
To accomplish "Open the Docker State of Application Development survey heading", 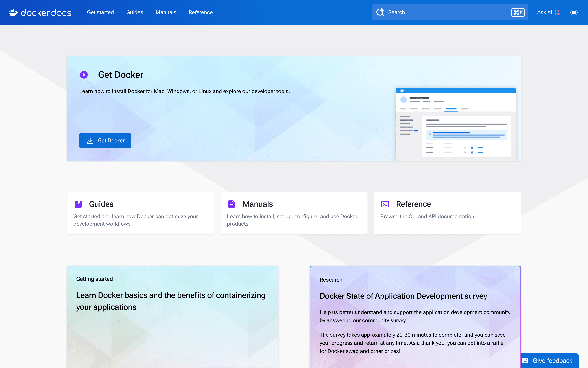I will coord(403,296).
